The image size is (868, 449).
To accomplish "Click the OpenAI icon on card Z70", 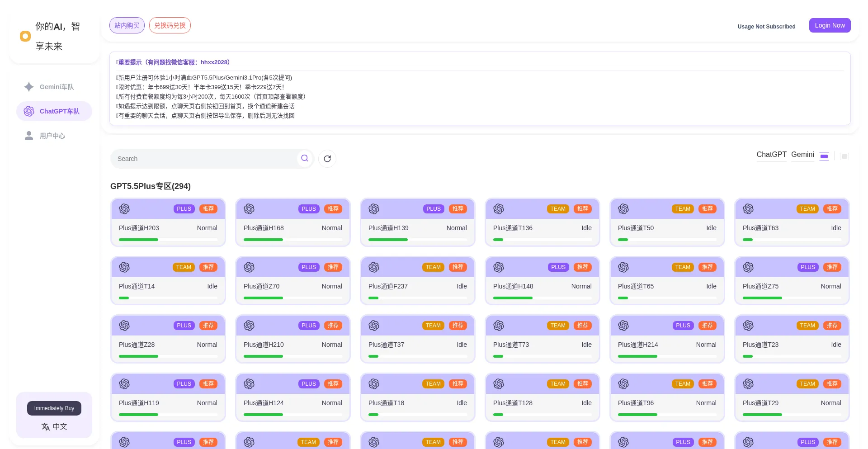I will [249, 267].
